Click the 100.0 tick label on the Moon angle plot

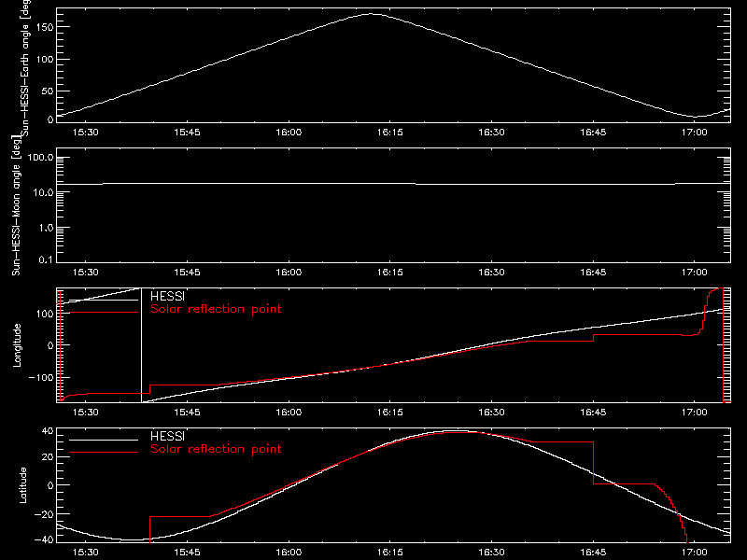click(x=40, y=158)
